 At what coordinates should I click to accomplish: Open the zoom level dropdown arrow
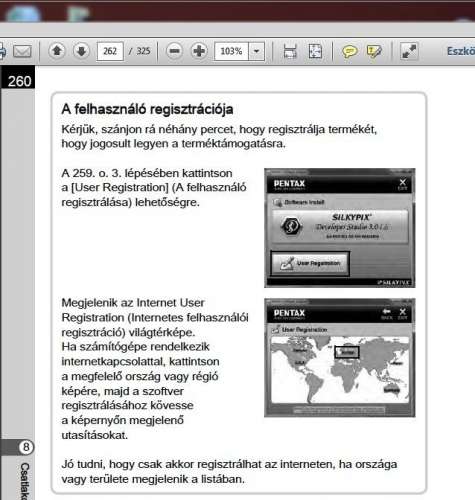pos(257,51)
